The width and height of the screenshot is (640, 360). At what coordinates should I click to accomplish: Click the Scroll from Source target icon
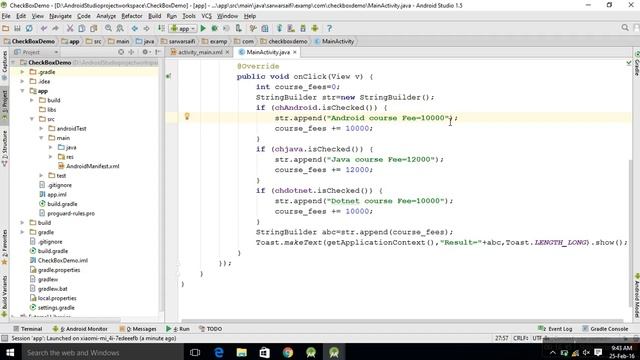pos(121,52)
